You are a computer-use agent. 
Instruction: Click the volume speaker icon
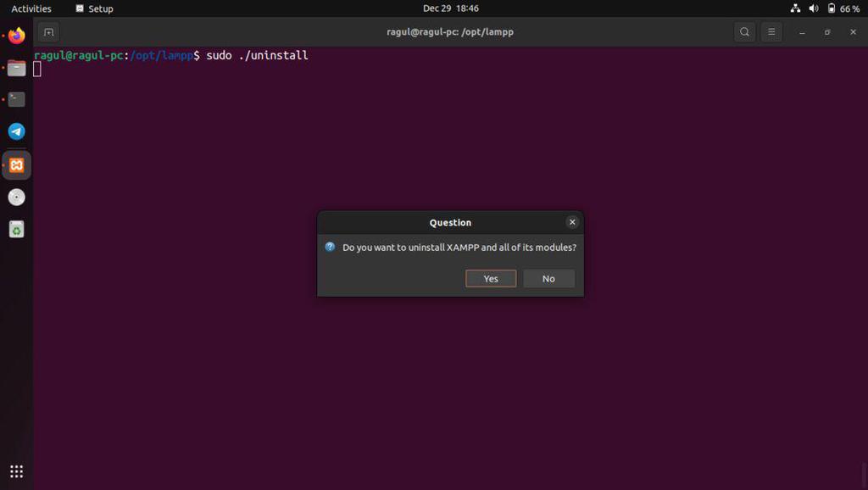click(814, 8)
